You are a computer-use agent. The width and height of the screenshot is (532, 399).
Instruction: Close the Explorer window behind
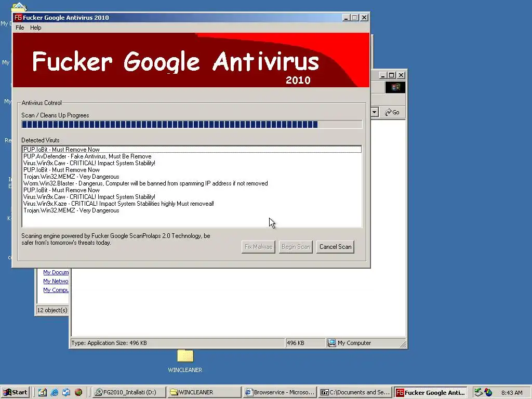(401, 75)
